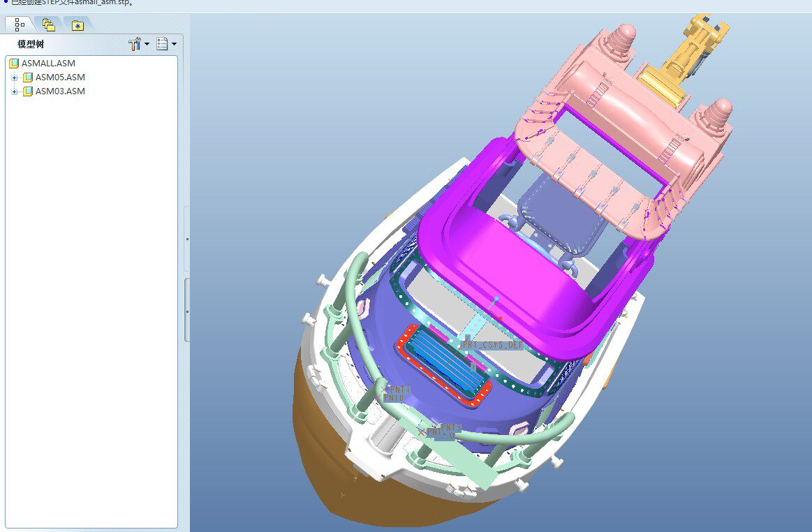Select the ASM05.ASM assembly entry

click(60, 77)
